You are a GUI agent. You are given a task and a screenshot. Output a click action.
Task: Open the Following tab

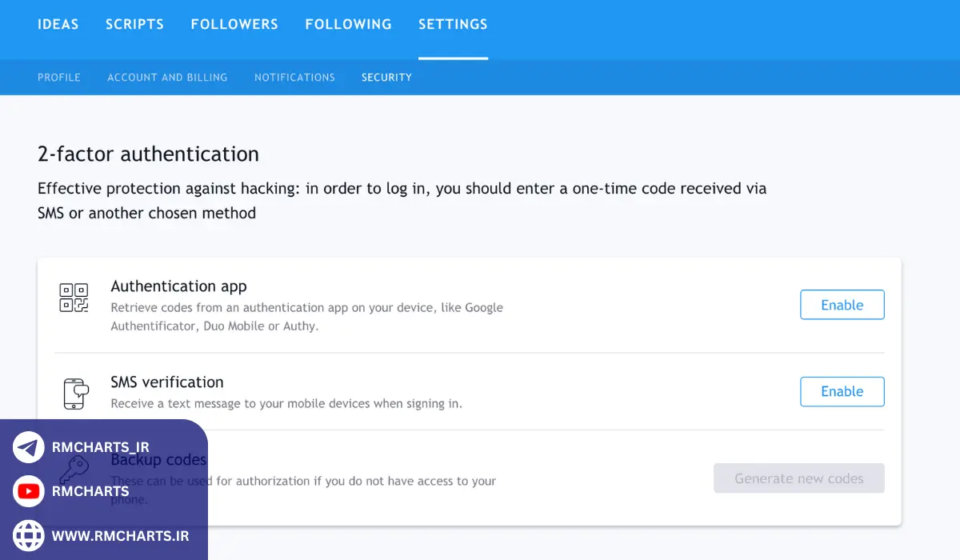click(x=348, y=24)
